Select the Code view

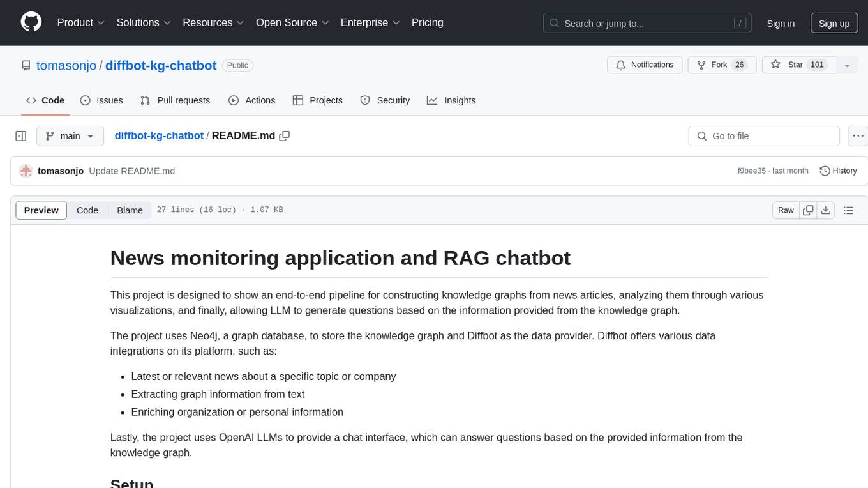(87, 210)
